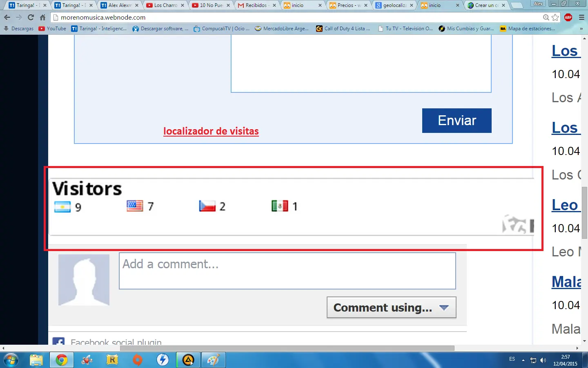Click the taskbar clock showing 2:57

pyautogui.click(x=565, y=360)
